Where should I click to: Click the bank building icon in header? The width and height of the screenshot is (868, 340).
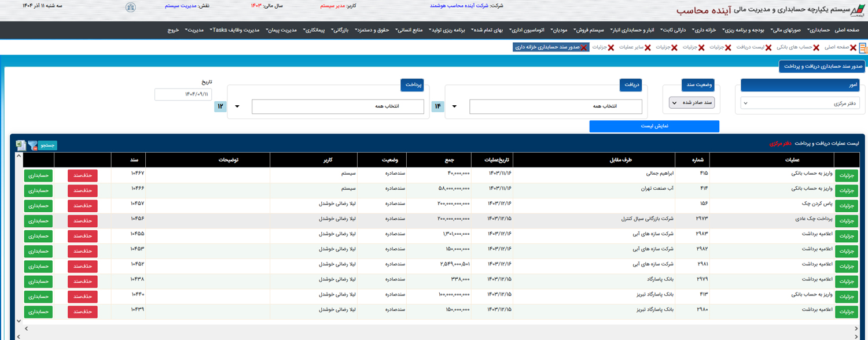tap(131, 7)
